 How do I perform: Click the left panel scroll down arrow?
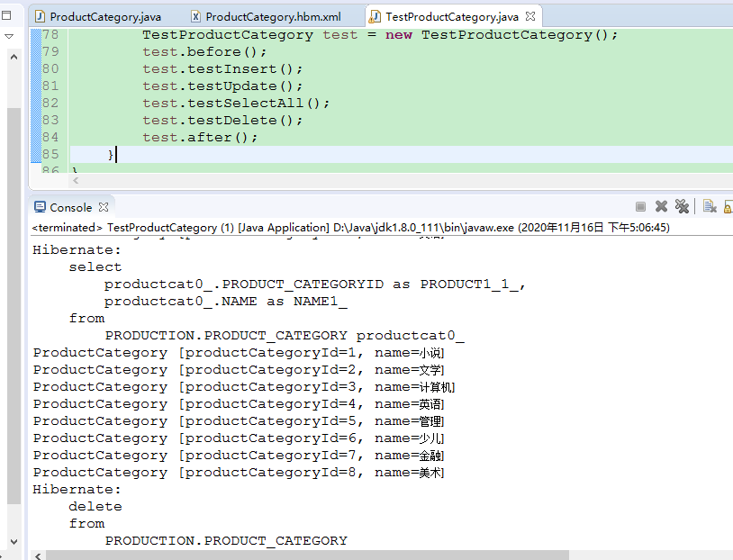pos(14,542)
